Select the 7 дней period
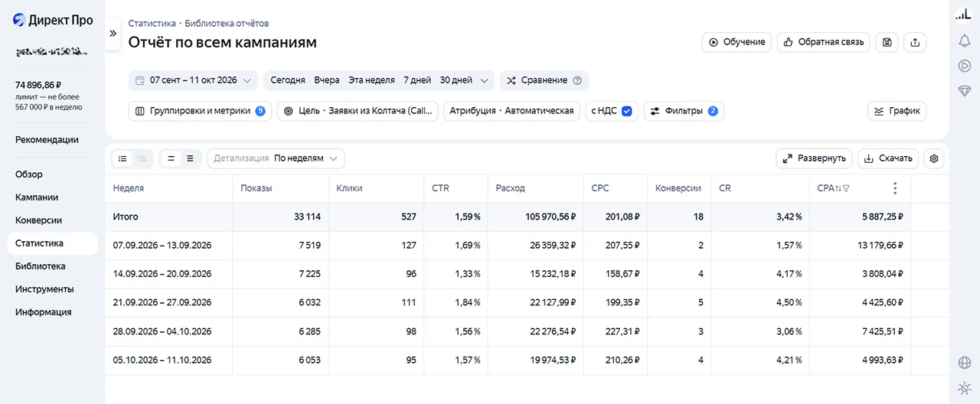Image resolution: width=980 pixels, height=404 pixels. [x=417, y=80]
